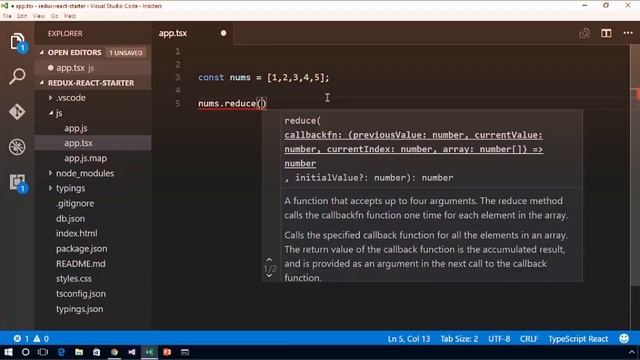Click the Open Changes icon in editor toolbar
Screen dimensions: 640x360
click(584, 33)
